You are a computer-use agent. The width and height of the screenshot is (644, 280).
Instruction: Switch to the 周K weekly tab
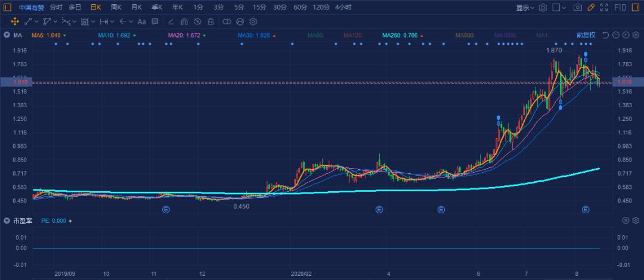tap(116, 7)
